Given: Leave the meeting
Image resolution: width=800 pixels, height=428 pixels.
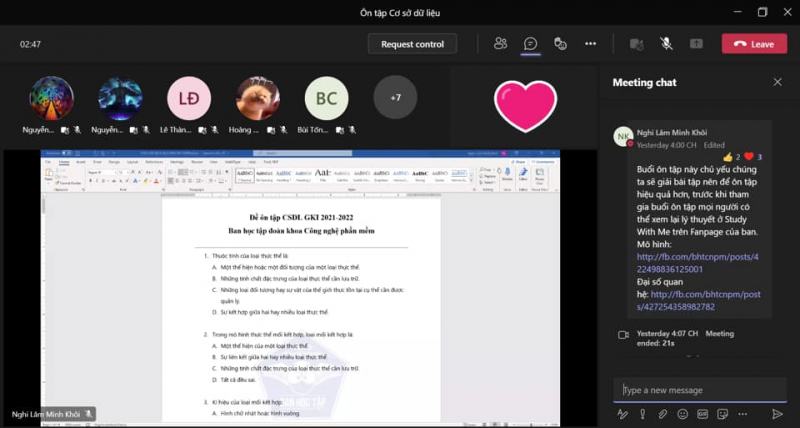Looking at the screenshot, I should (753, 44).
